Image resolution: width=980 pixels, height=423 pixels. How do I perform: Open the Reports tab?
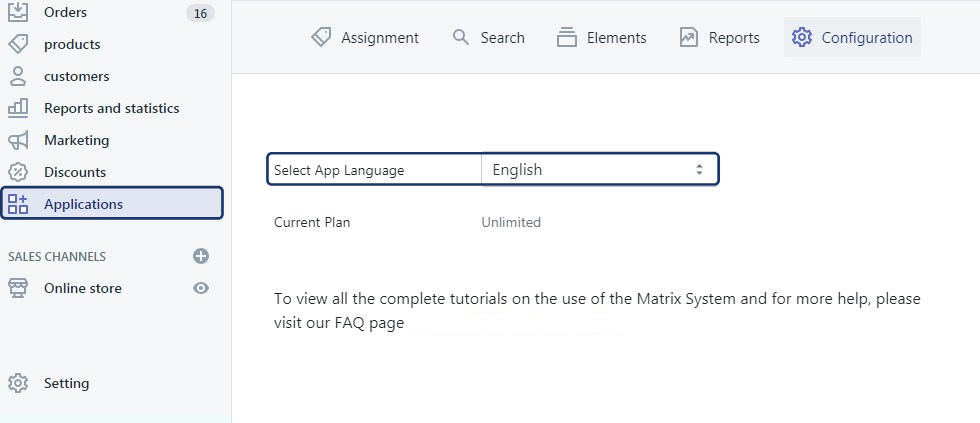tap(719, 38)
